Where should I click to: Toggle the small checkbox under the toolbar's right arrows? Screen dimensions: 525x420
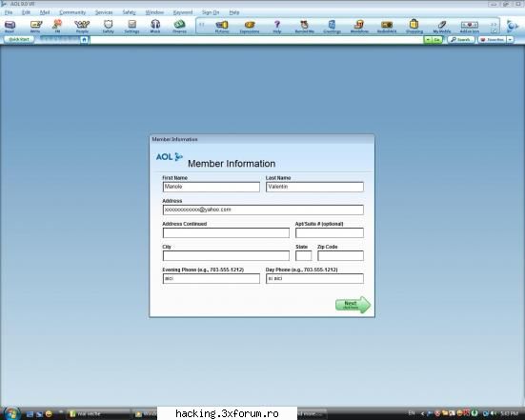coord(494,30)
